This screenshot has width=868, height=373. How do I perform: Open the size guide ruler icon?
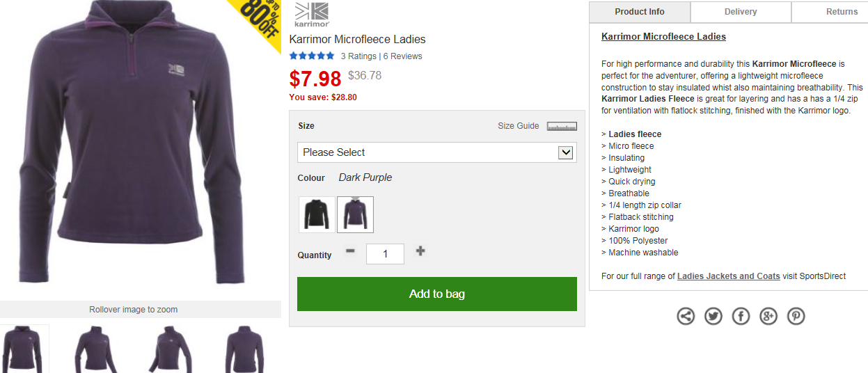click(x=562, y=127)
